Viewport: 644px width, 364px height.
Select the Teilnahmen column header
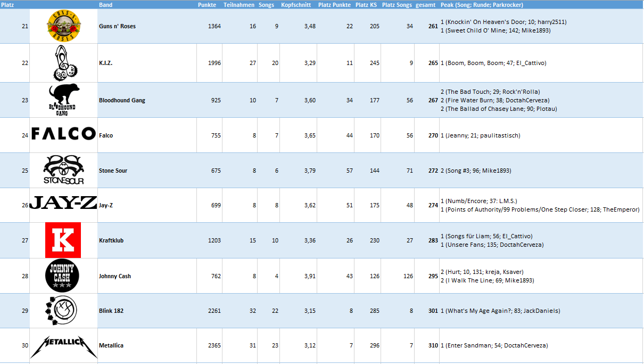pos(239,5)
